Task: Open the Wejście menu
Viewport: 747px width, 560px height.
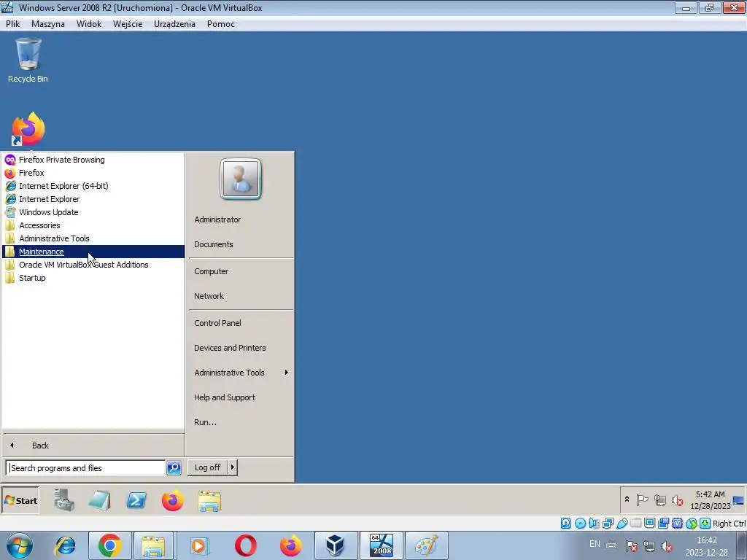Action: [128, 24]
